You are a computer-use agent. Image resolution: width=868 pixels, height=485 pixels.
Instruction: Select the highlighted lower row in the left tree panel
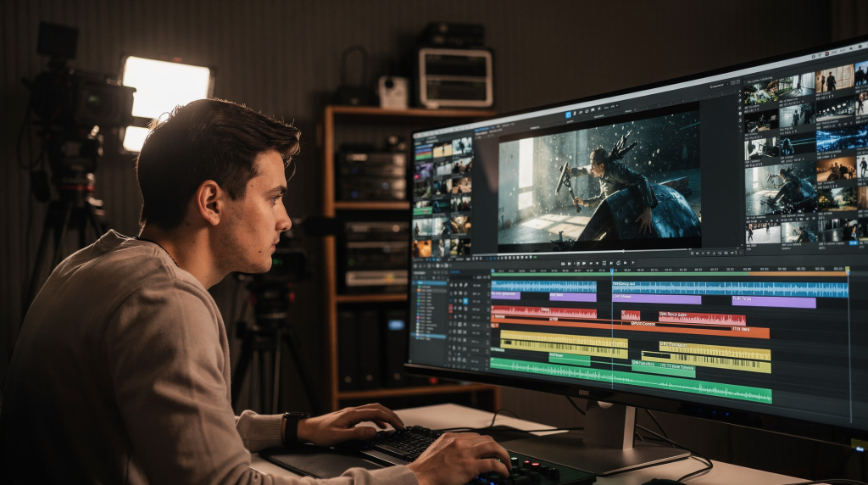(429, 337)
